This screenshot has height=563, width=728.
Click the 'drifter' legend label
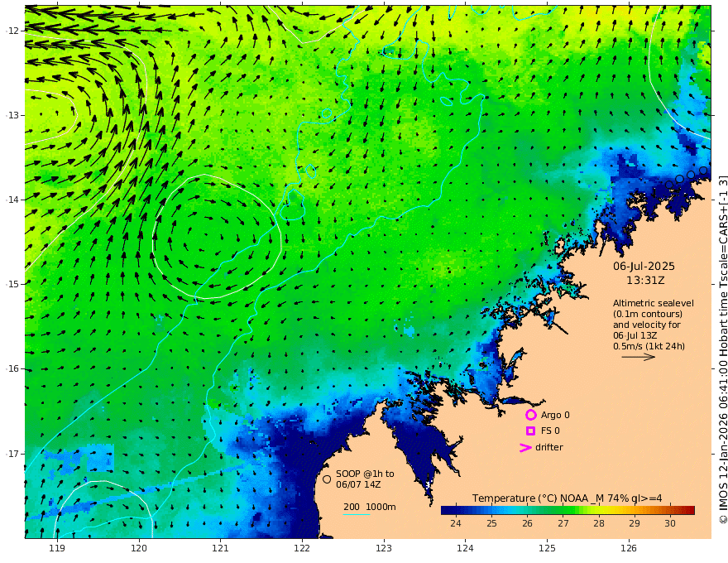click(x=548, y=447)
